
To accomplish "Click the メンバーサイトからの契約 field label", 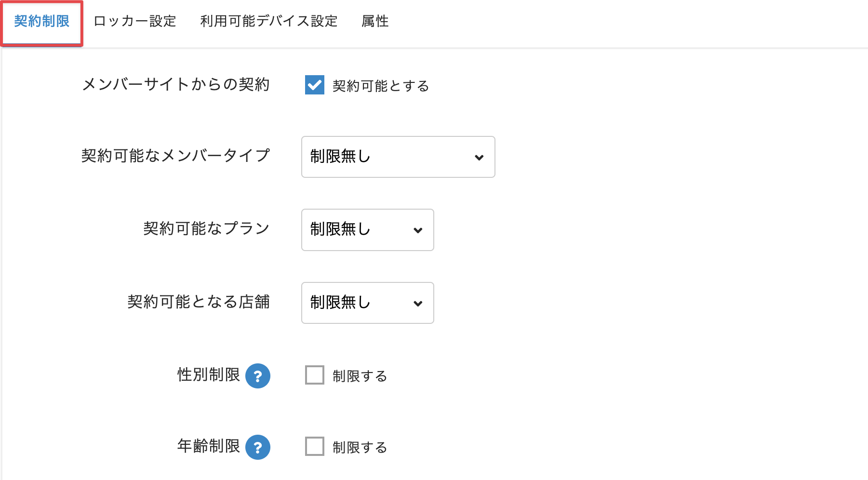I will click(176, 84).
